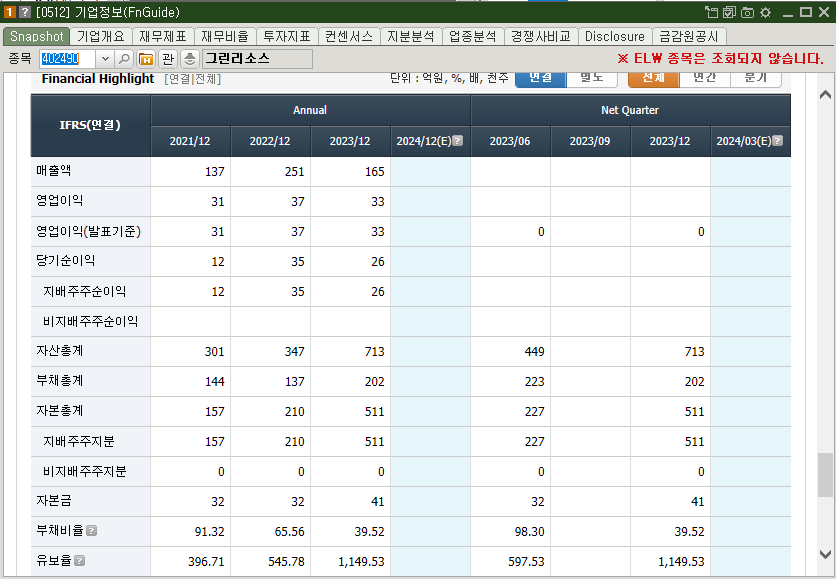Click the 지배주주순이익 row label
Image resolution: width=836 pixels, height=579 pixels.
pyautogui.click(x=84, y=291)
